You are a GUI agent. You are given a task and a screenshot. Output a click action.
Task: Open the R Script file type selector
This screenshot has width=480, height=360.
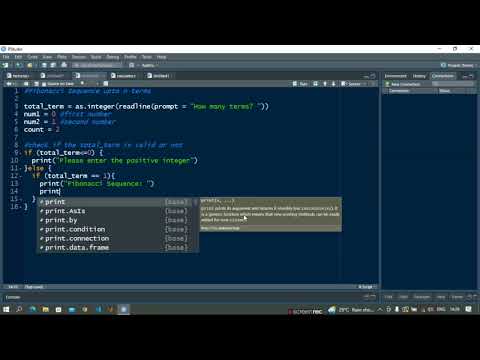point(367,287)
